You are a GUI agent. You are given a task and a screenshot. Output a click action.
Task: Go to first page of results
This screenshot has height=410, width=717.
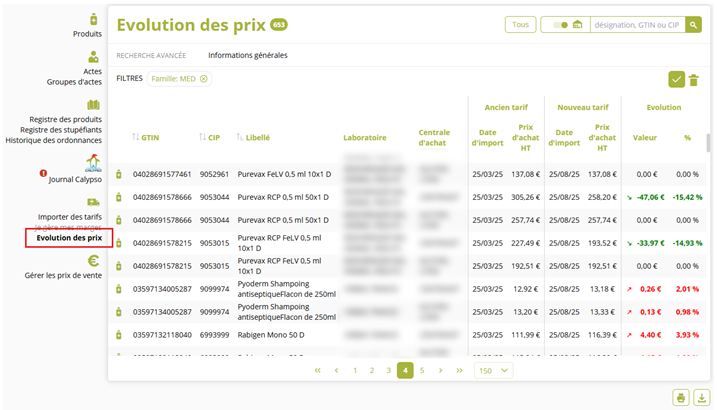click(x=317, y=371)
